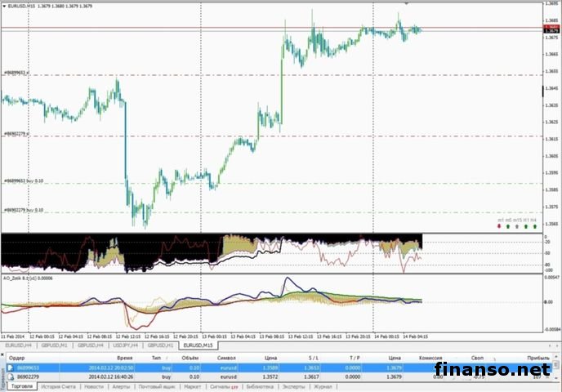The height and width of the screenshot is (392, 562).
Task: Sort orders by the Символ column header
Action: 225,358
